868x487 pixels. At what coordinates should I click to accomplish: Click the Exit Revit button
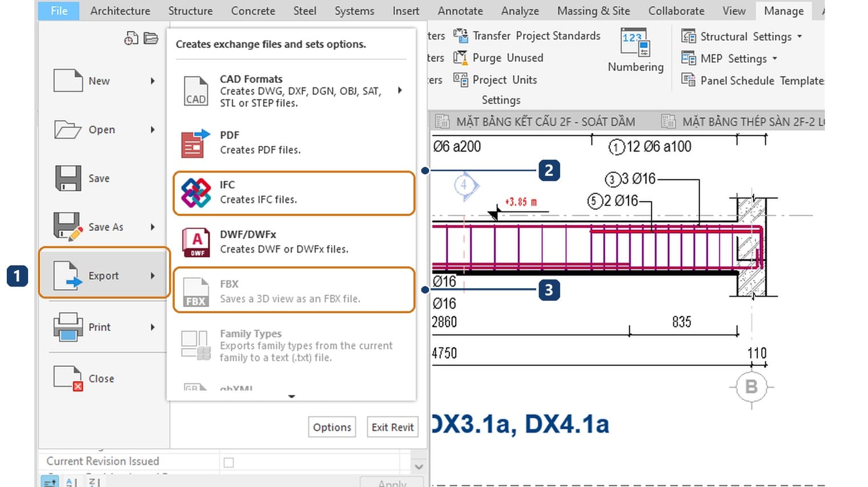(392, 427)
